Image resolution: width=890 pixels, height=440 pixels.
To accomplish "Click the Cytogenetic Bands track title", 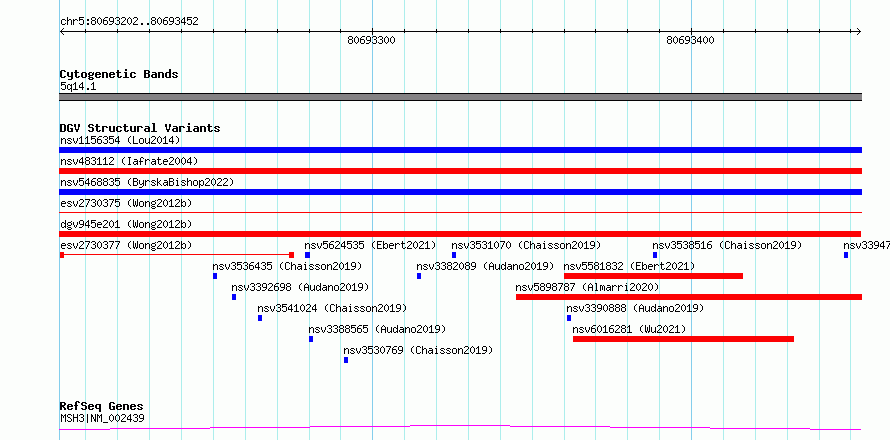I will (119, 74).
